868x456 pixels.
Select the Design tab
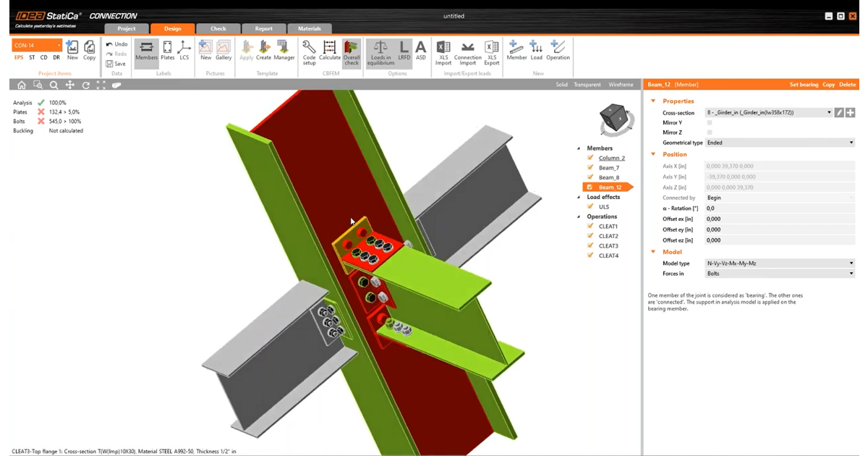pyautogui.click(x=173, y=29)
